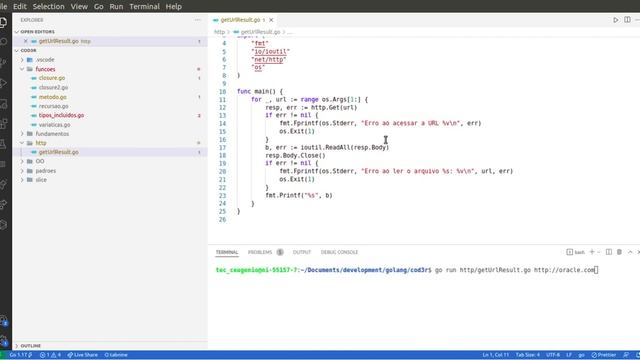Expand the padroes folder
This screenshot has height=360, width=640.
pos(46,171)
